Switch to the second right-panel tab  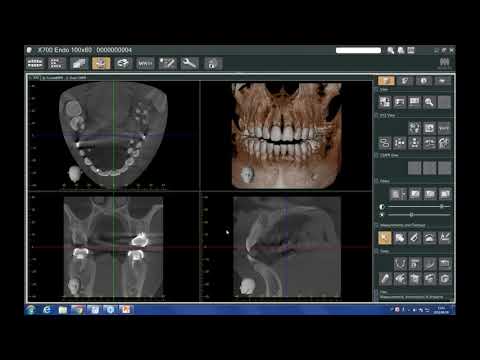click(x=405, y=81)
